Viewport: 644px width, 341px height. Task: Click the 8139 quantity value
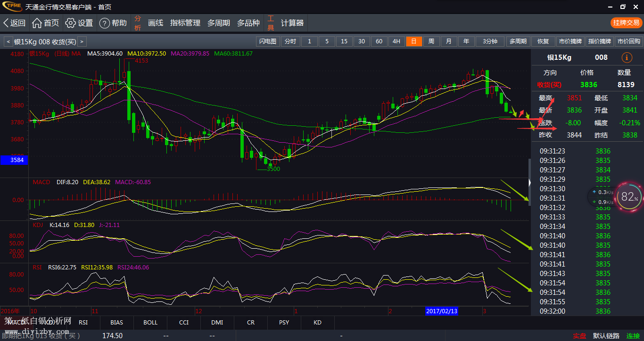click(626, 85)
